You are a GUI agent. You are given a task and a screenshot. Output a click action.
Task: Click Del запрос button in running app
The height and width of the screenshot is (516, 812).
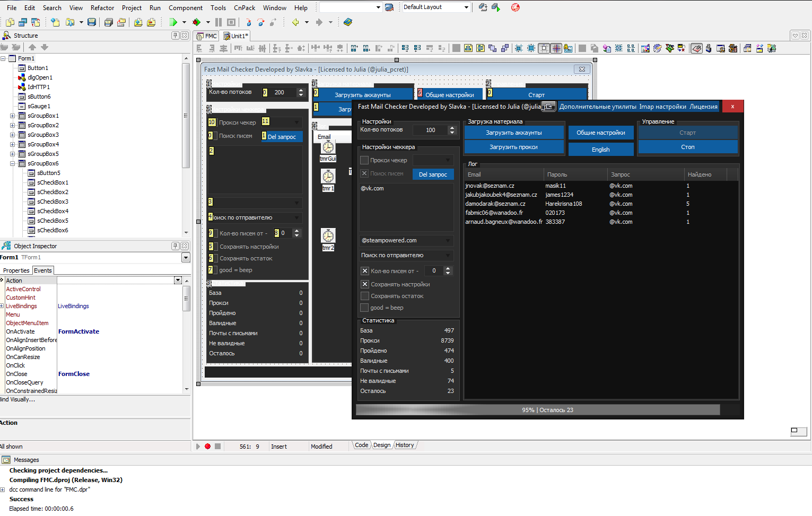pos(433,174)
